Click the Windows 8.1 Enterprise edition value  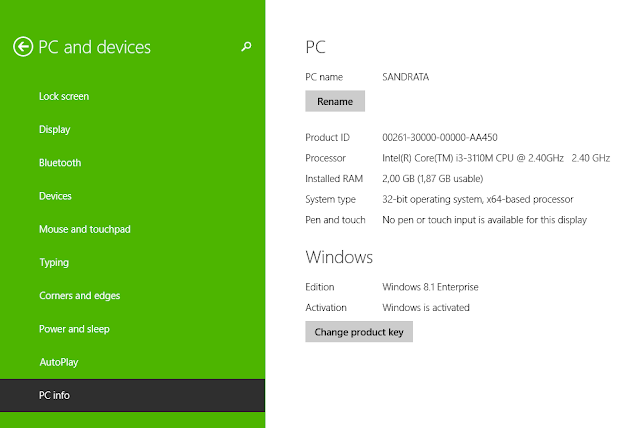430,287
